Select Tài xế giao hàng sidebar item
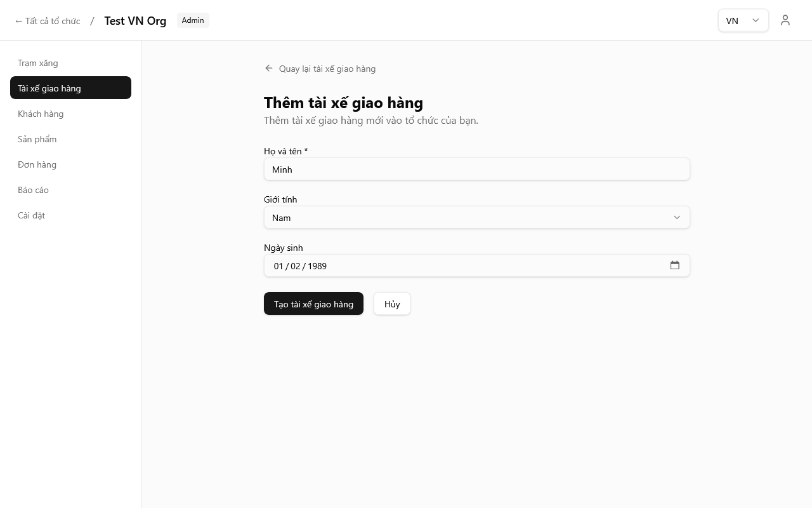This screenshot has height=508, width=812. (x=70, y=88)
